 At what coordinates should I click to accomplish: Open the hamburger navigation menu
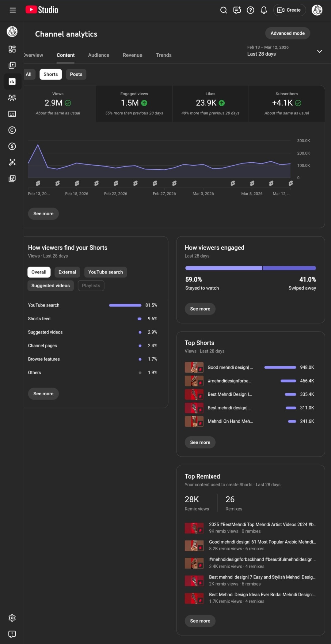click(x=13, y=10)
